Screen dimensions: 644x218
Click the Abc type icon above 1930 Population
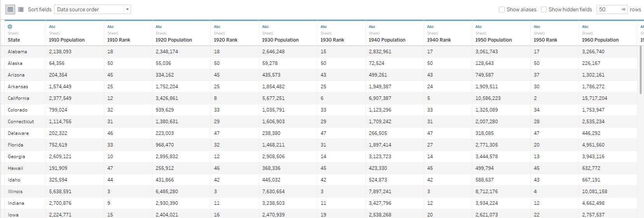[x=265, y=27]
